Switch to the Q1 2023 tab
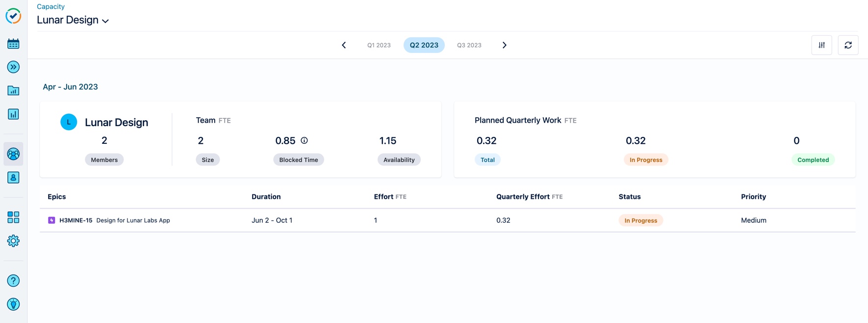The image size is (868, 323). point(379,45)
